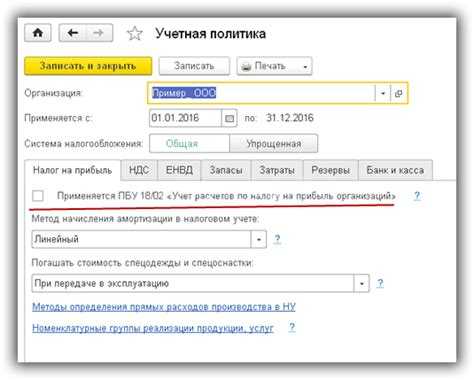474x380 pixels.
Task: Go to the home page icon
Action: [x=38, y=33]
